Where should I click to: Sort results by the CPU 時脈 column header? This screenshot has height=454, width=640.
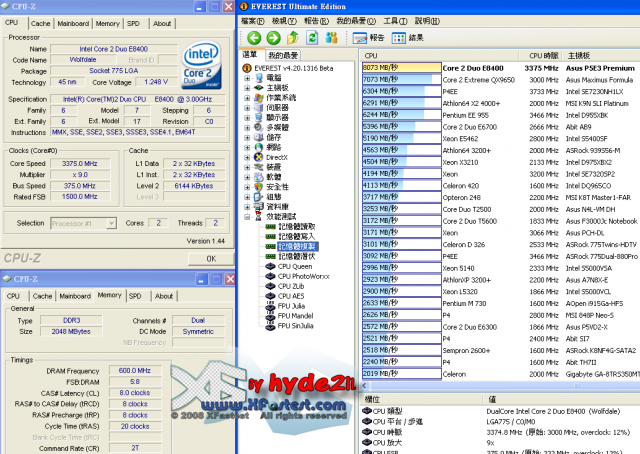pyautogui.click(x=540, y=56)
